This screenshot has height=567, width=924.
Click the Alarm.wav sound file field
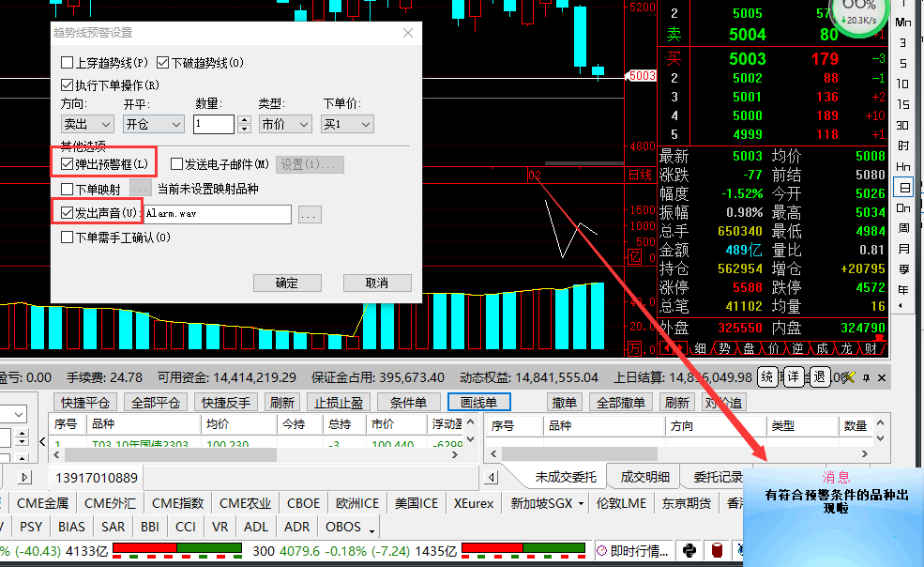(x=217, y=214)
